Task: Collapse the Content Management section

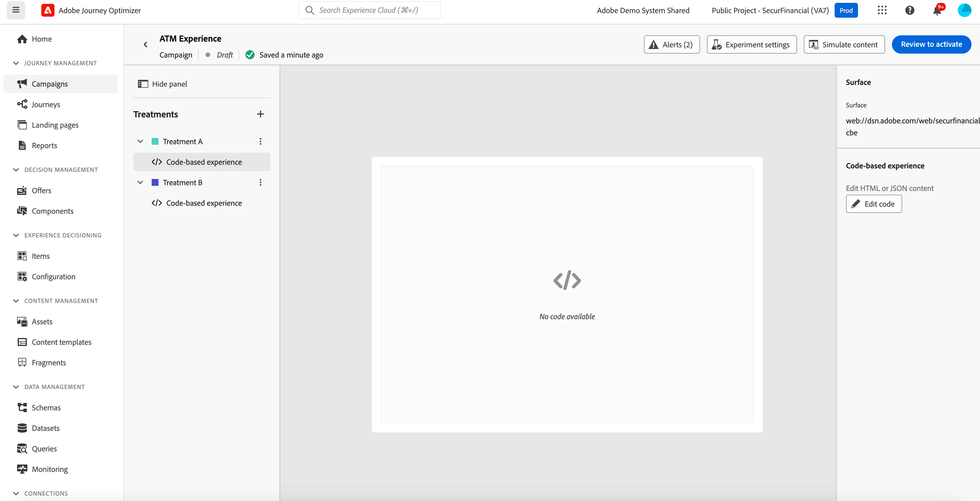Action: click(16, 301)
